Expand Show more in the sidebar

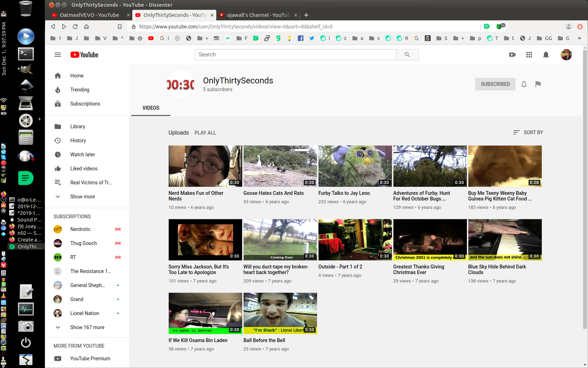[82, 197]
